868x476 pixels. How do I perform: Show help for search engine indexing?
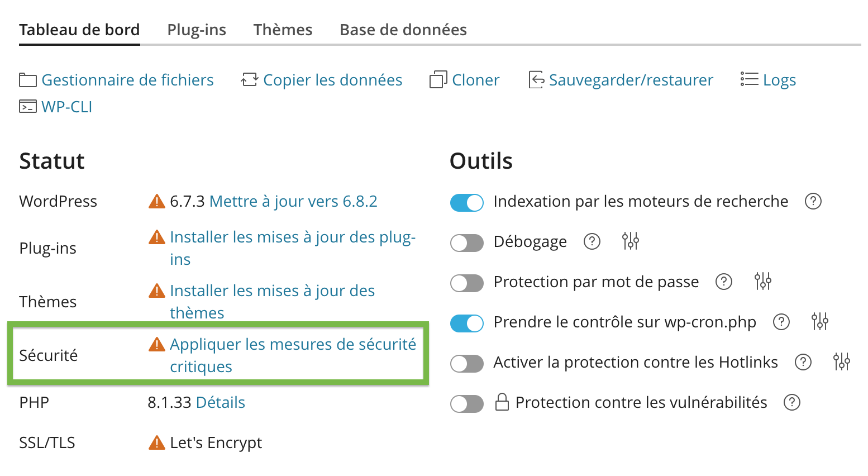813,201
